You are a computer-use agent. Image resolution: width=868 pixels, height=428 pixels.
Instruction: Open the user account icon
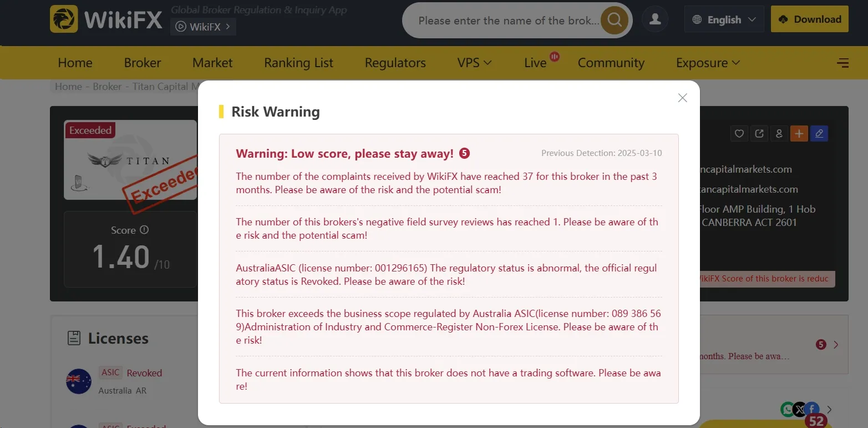pyautogui.click(x=655, y=19)
